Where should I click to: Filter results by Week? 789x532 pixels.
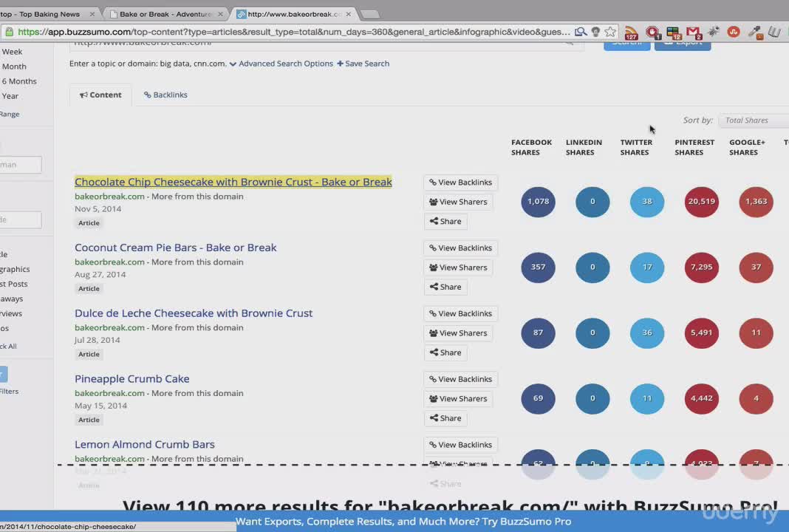coord(12,51)
